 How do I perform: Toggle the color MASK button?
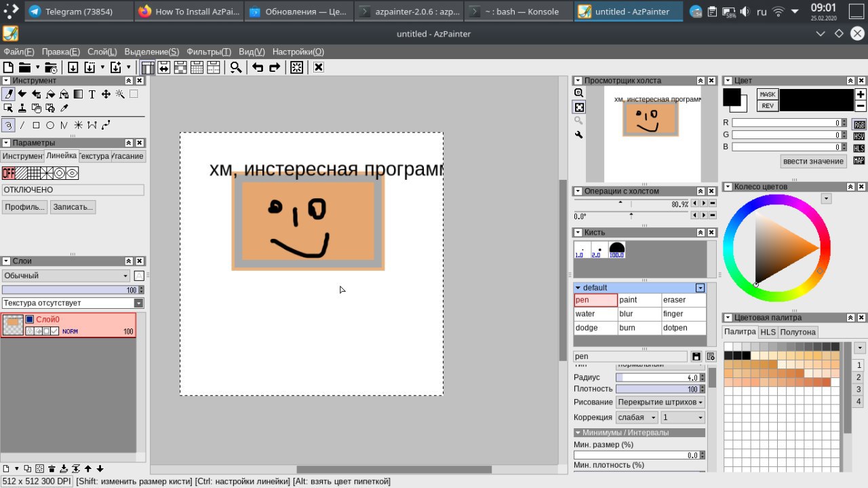pyautogui.click(x=768, y=94)
